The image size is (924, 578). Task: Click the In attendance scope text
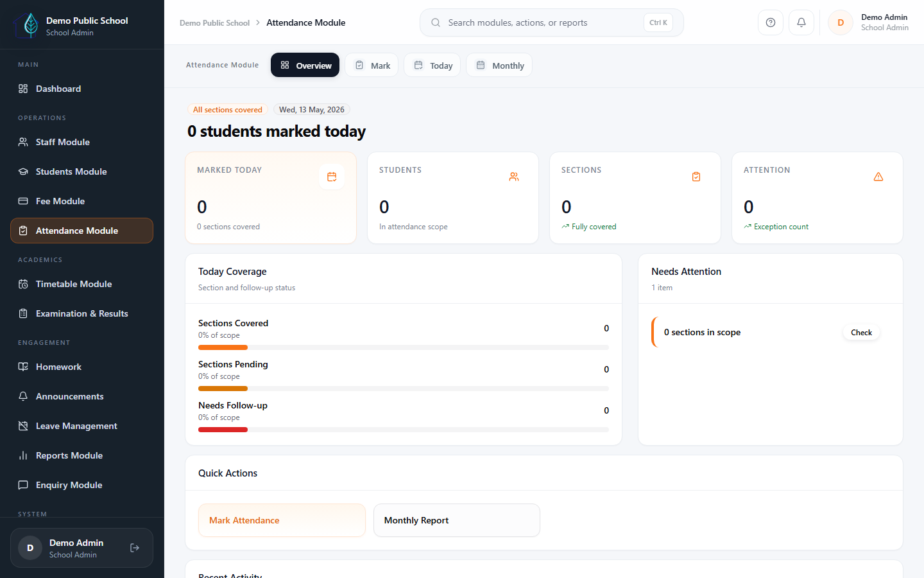point(413,227)
